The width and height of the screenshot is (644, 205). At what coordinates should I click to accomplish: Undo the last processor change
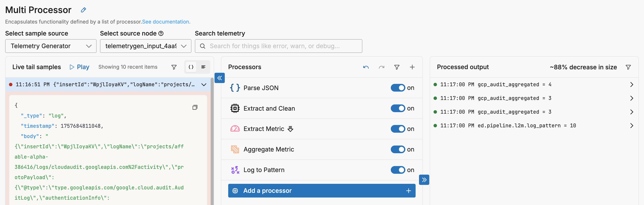click(x=366, y=67)
